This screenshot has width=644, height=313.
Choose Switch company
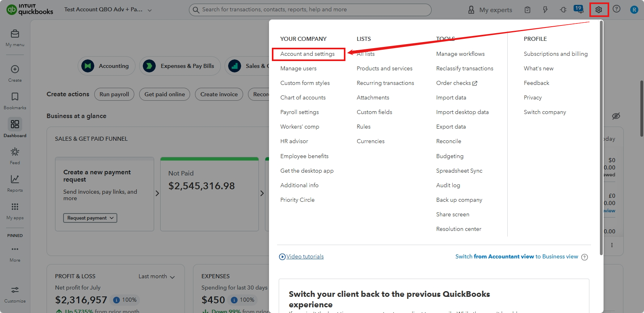tap(545, 112)
